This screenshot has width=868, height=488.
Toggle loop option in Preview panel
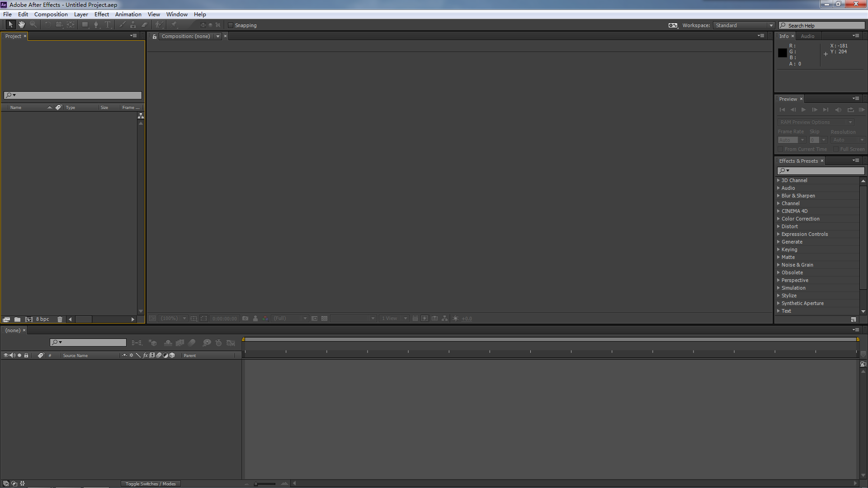850,110
